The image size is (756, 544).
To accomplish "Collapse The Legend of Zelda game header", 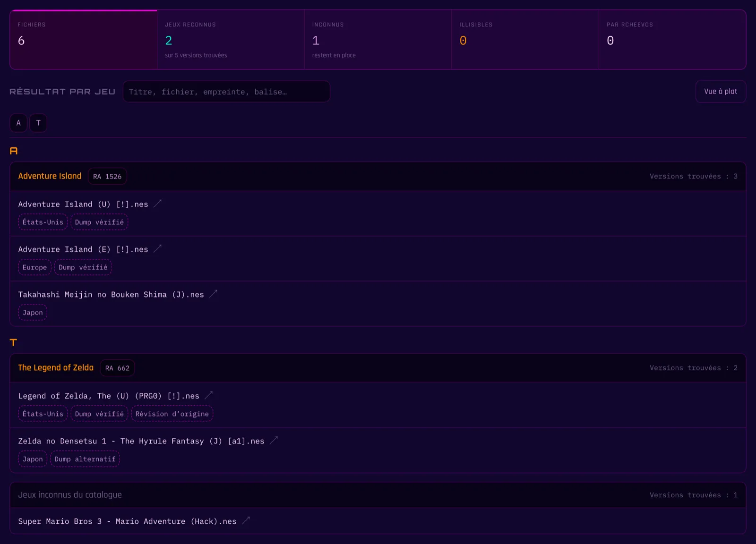I will click(378, 368).
